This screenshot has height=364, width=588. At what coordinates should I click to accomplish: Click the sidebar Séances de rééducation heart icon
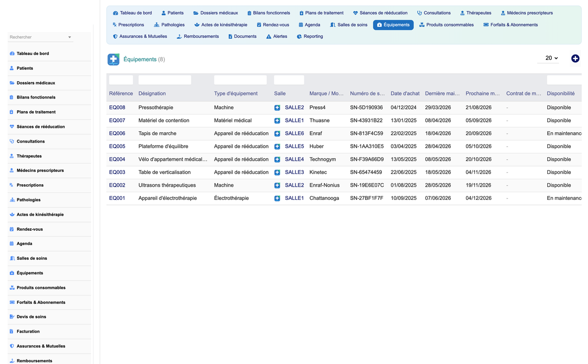[x=12, y=126]
